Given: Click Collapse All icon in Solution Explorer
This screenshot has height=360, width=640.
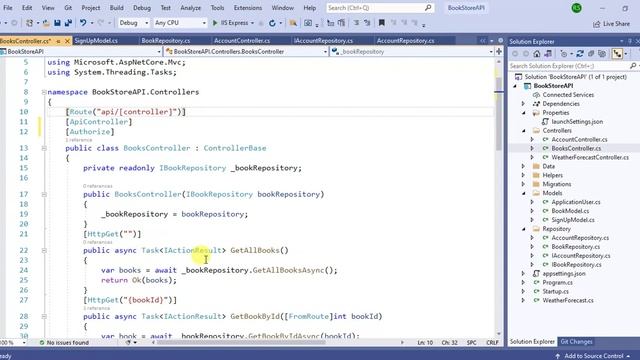Looking at the screenshot, I should pos(591,54).
